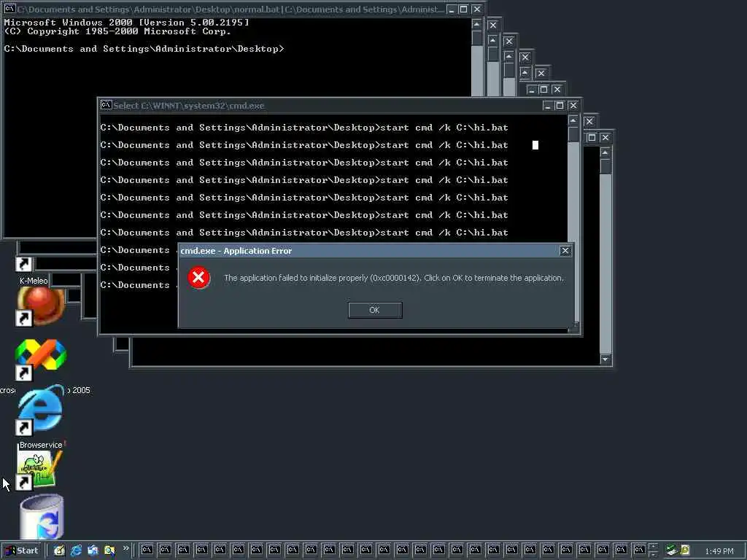Click the 'failed to initialize properly' error message

393,278
